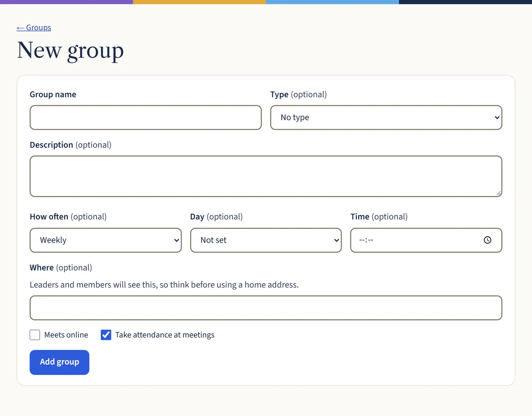Expand the How often dropdown set to Weekly
The height and width of the screenshot is (416, 532).
point(106,240)
